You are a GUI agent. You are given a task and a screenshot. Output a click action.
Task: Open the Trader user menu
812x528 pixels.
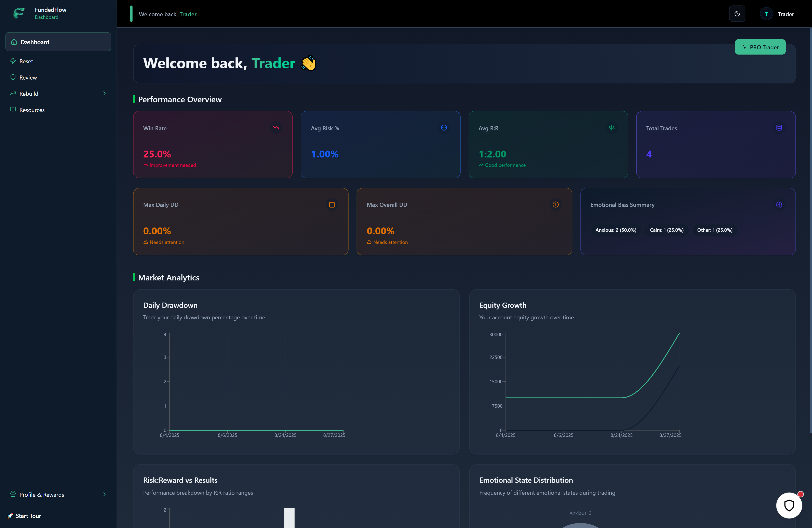(x=777, y=14)
